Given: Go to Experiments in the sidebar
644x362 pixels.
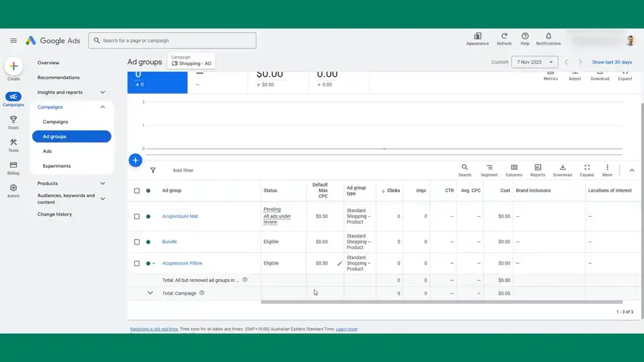Looking at the screenshot, I should click(x=57, y=166).
